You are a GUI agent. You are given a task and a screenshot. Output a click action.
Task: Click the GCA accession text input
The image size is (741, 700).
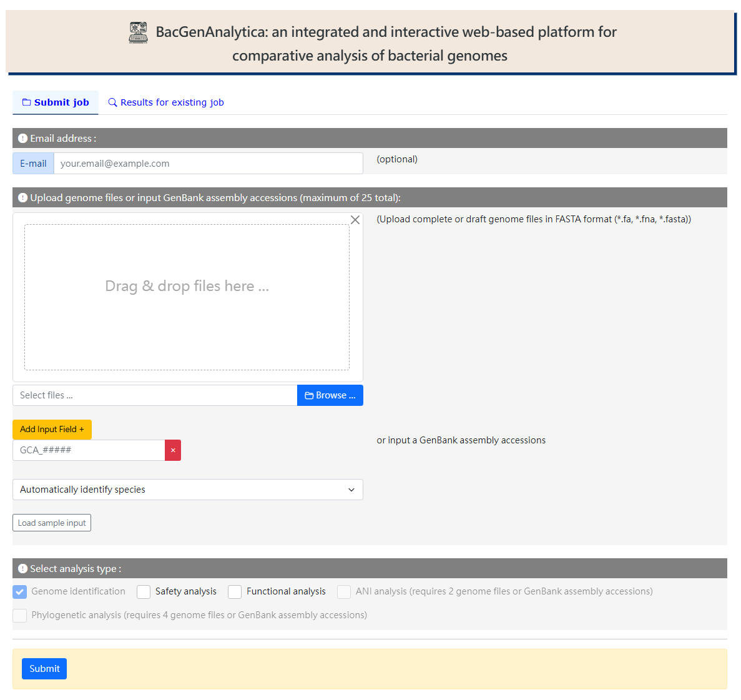89,450
